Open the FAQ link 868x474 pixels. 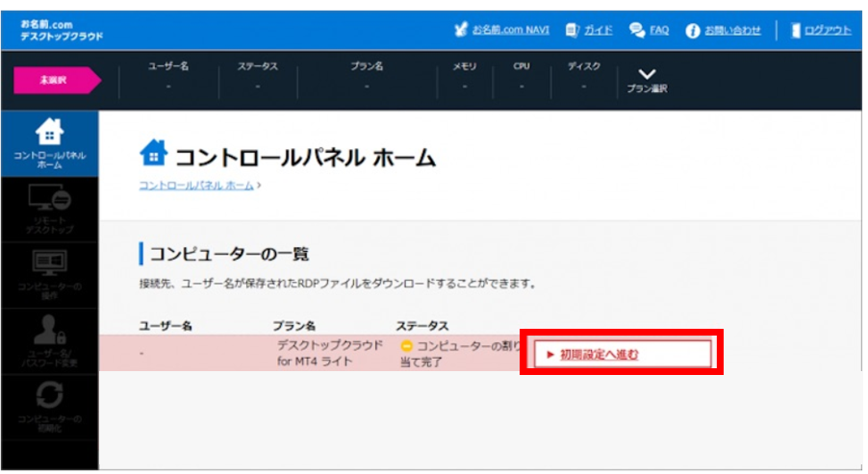(659, 30)
